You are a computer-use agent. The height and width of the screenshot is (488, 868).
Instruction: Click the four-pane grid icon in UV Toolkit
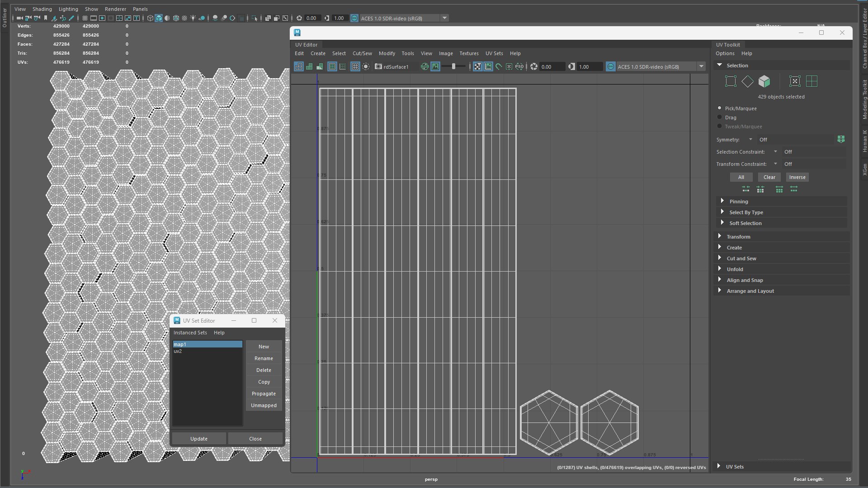coord(812,81)
